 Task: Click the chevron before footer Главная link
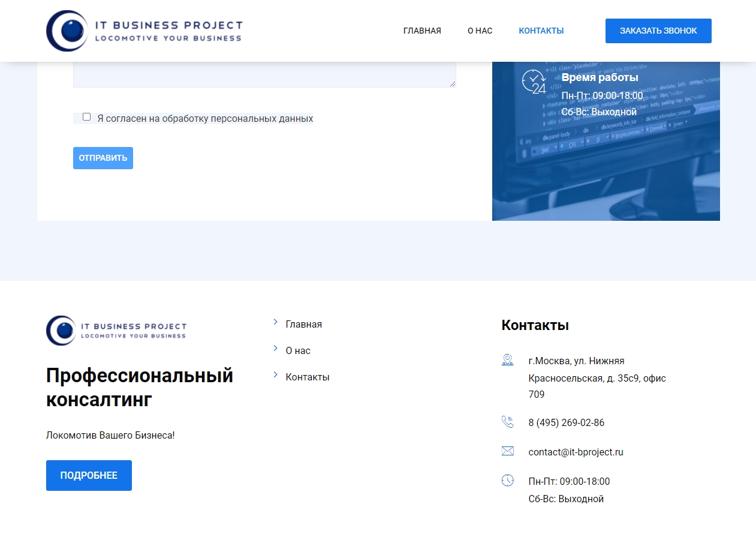coord(276,322)
